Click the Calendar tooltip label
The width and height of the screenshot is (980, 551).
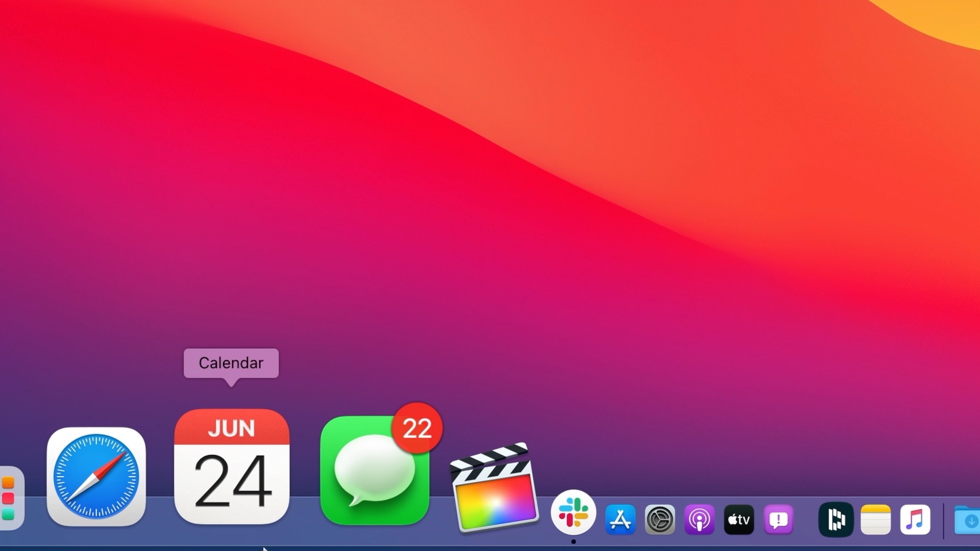(x=231, y=363)
